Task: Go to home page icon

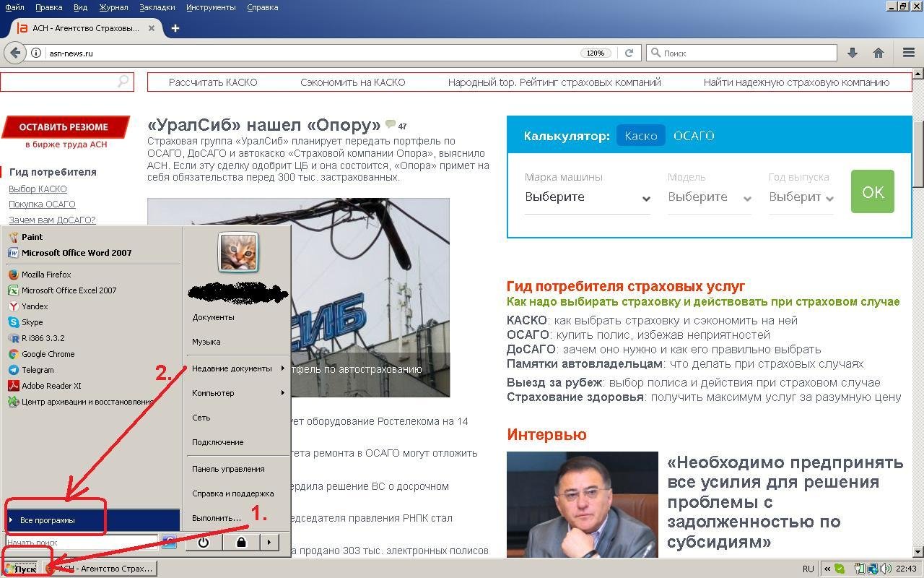Action: tap(879, 53)
